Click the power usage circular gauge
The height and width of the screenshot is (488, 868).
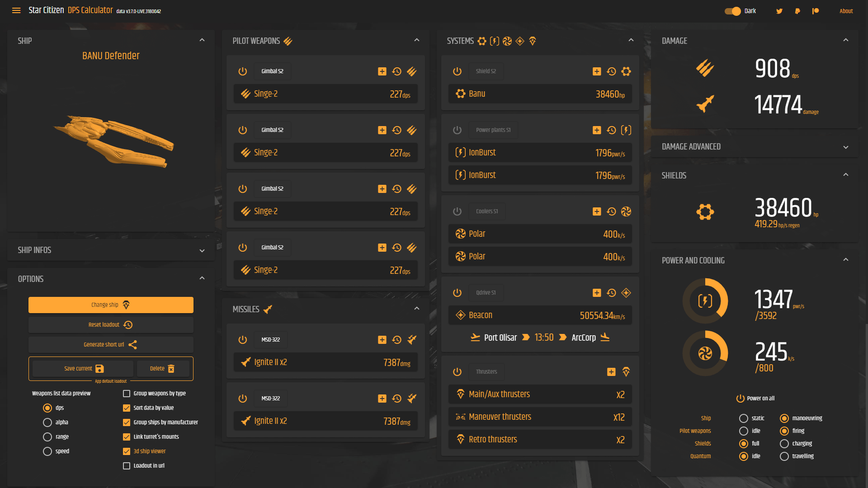tap(705, 301)
